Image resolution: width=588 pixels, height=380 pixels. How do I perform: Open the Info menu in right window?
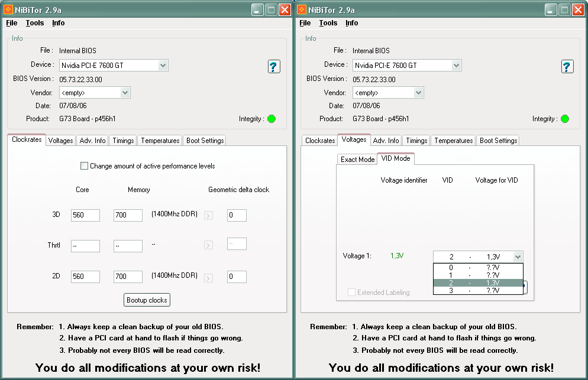(351, 23)
